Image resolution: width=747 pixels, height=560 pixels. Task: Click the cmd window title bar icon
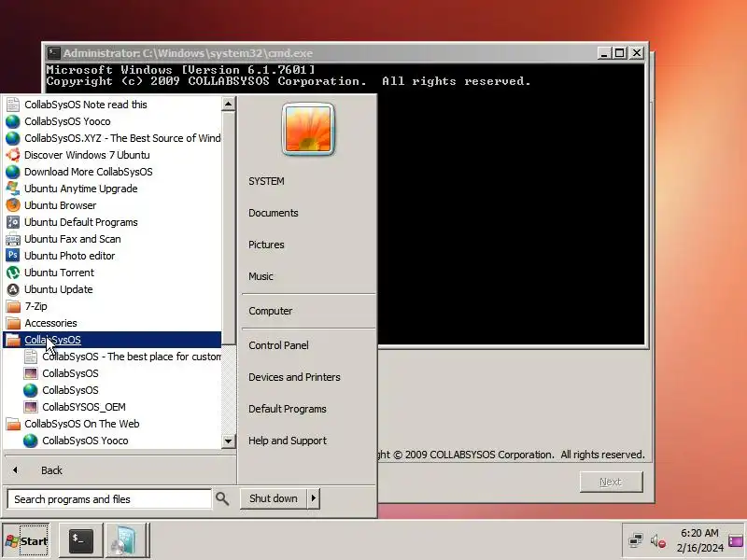click(x=54, y=53)
